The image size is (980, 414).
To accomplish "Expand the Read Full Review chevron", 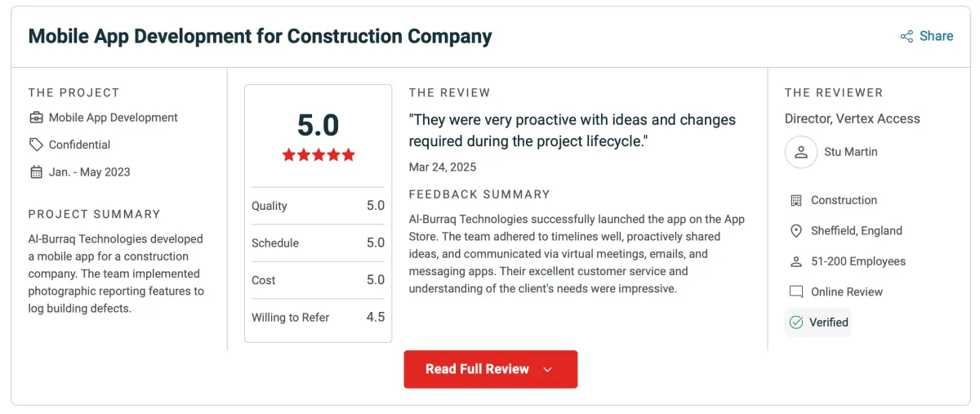I will (548, 370).
